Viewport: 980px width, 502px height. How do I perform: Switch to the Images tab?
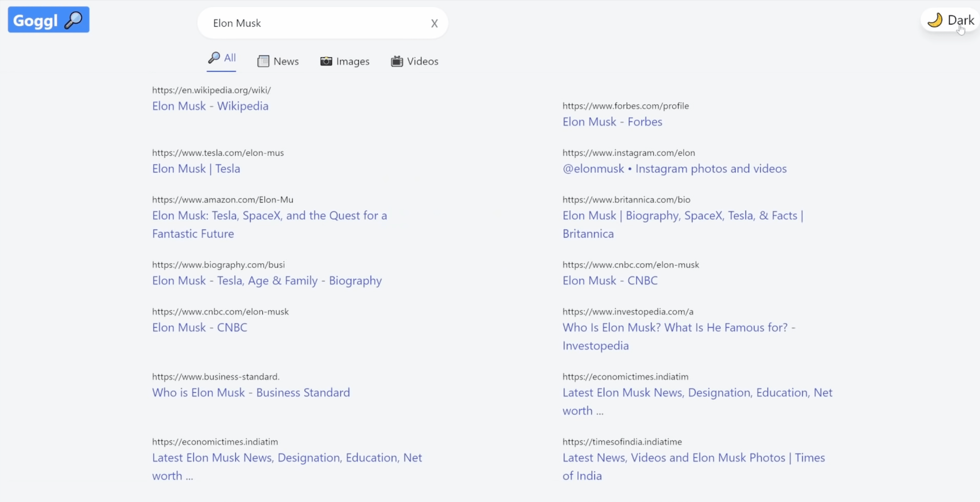click(345, 61)
